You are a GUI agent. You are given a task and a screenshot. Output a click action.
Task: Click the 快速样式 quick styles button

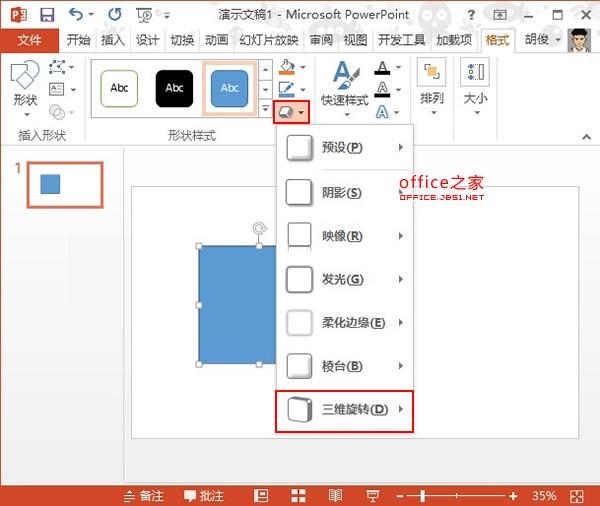click(x=345, y=85)
